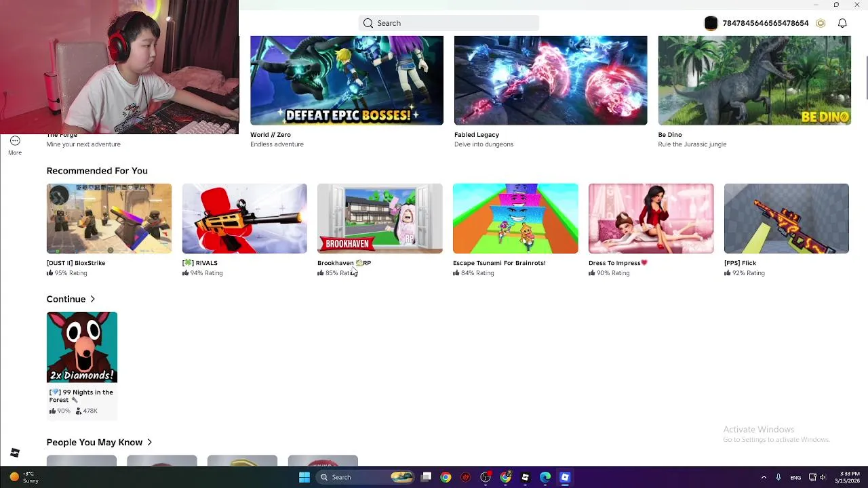Click the profile avatar in the top bar

point(711,23)
